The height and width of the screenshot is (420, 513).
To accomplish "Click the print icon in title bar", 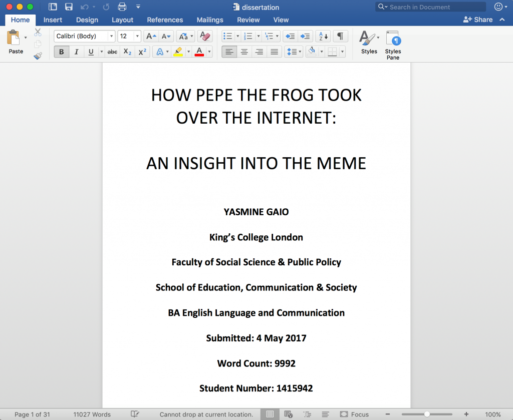I will coord(122,7).
